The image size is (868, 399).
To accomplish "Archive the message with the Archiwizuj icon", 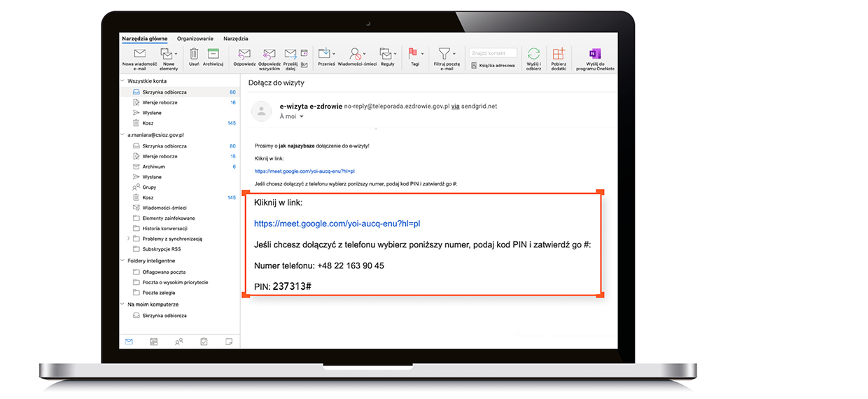I will (x=213, y=54).
